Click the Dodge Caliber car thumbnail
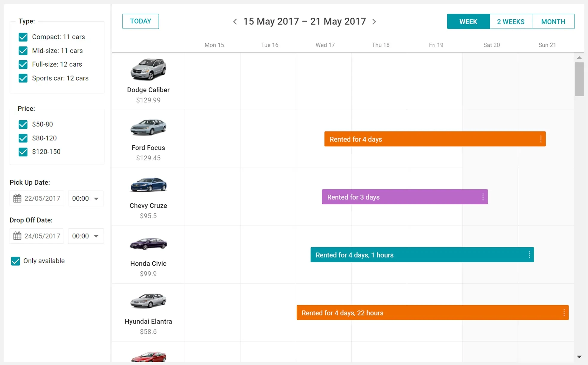Image resolution: width=588 pixels, height=365 pixels. pos(148,69)
